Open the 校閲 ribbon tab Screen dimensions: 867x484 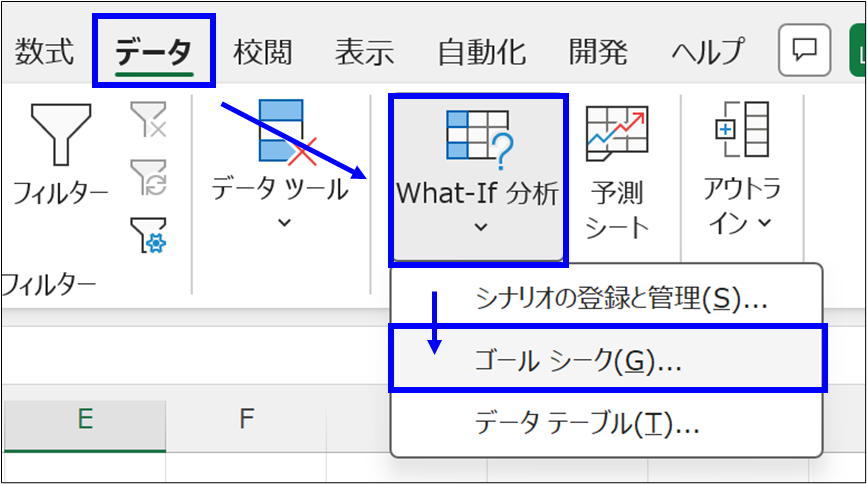[263, 50]
